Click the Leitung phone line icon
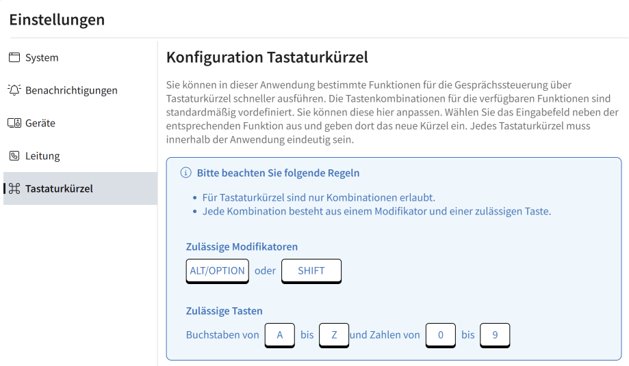629x366 pixels. pos(14,156)
